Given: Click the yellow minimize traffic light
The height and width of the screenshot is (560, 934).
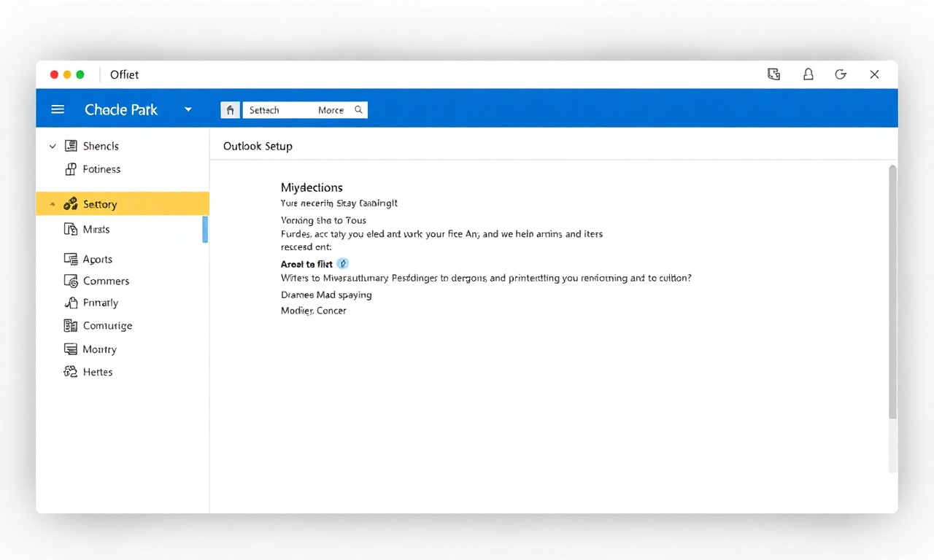Looking at the screenshot, I should tap(67, 74).
